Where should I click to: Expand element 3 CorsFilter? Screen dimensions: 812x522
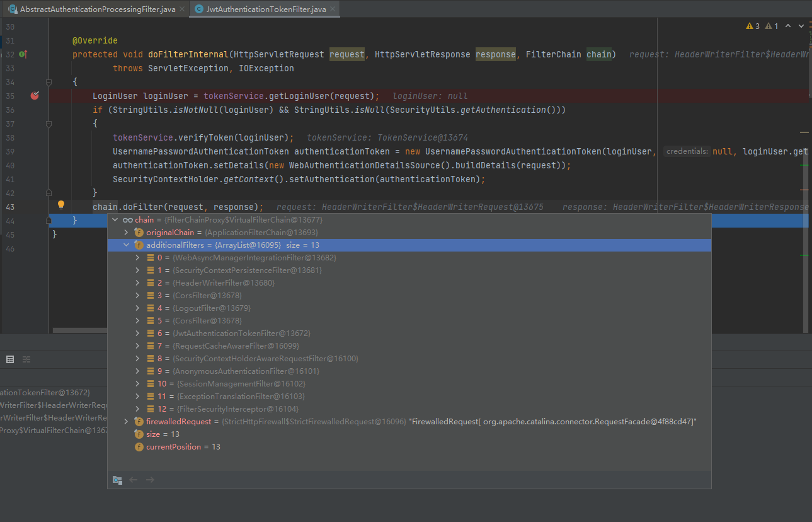(137, 296)
